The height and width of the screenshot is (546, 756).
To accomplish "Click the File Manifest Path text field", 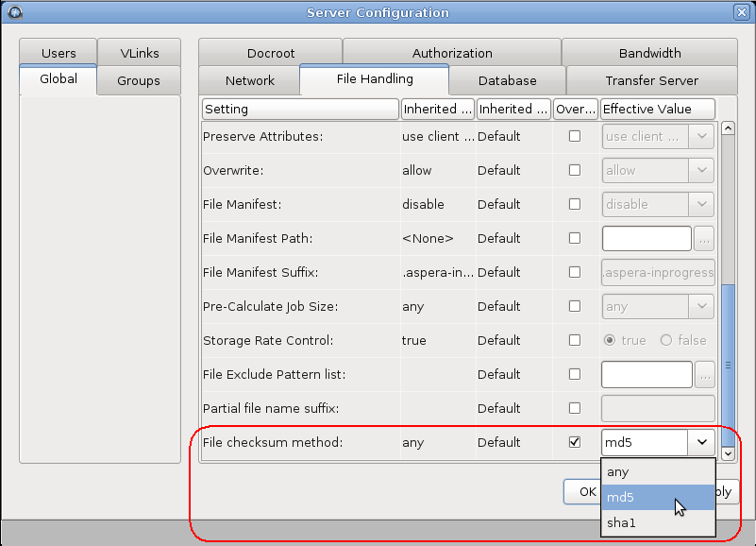I will [647, 239].
